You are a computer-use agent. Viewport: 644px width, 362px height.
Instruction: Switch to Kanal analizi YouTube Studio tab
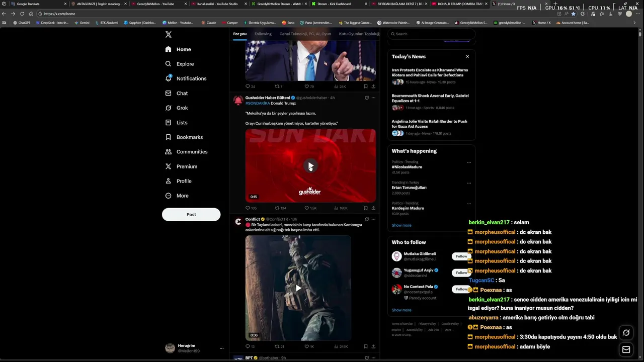click(217, 4)
